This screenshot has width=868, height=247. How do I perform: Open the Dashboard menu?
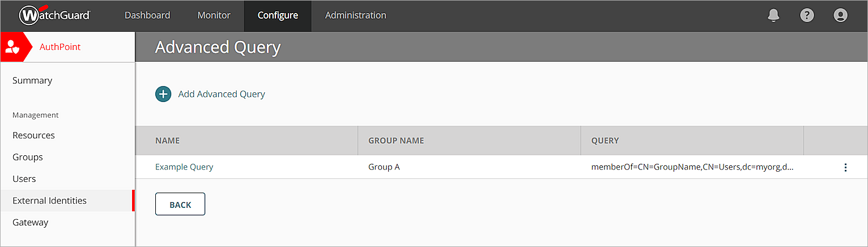(147, 15)
